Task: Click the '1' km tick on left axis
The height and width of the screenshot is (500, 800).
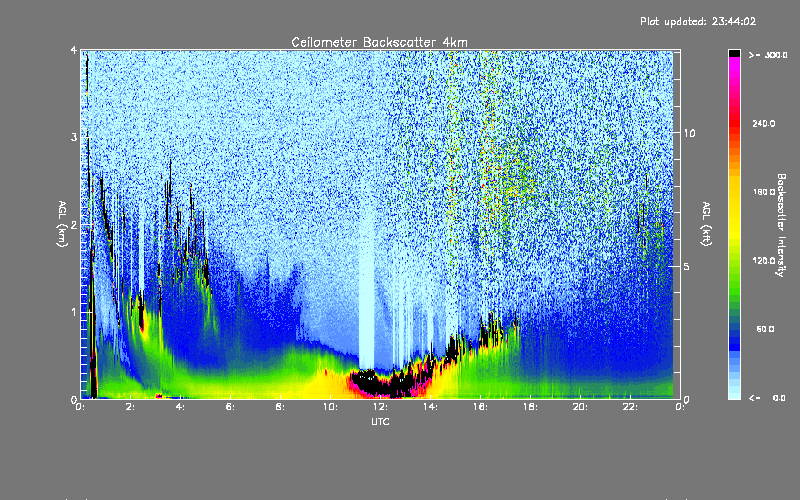Action: 74,312
